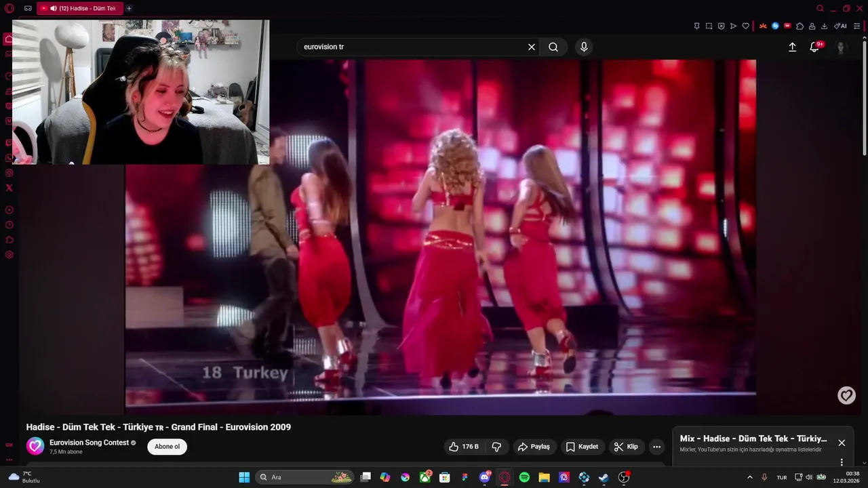Click the YouTube search field

click(412, 47)
